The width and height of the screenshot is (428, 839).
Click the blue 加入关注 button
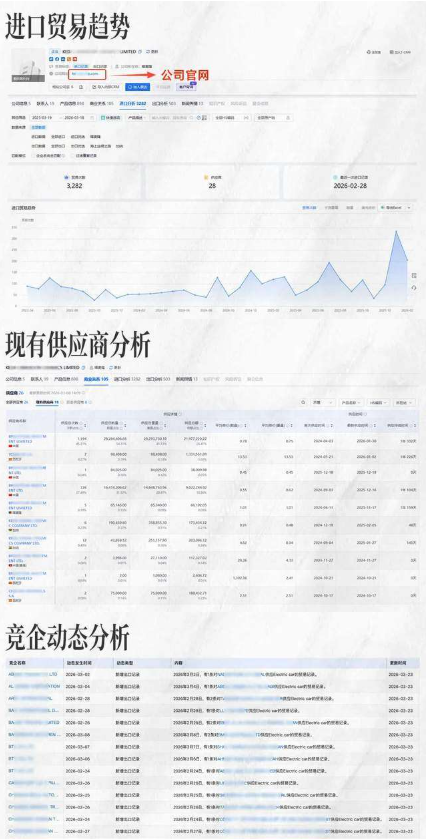(x=137, y=87)
